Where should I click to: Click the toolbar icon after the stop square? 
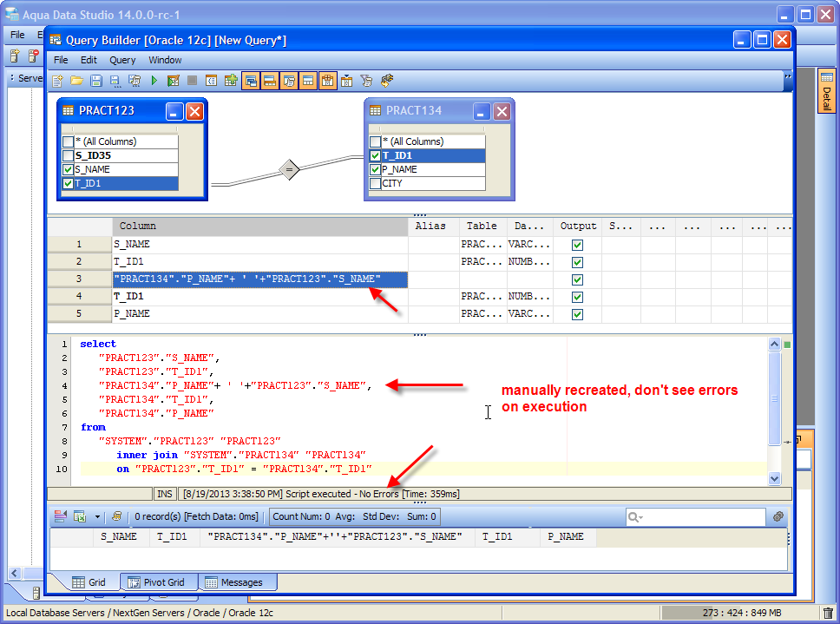click(x=212, y=81)
